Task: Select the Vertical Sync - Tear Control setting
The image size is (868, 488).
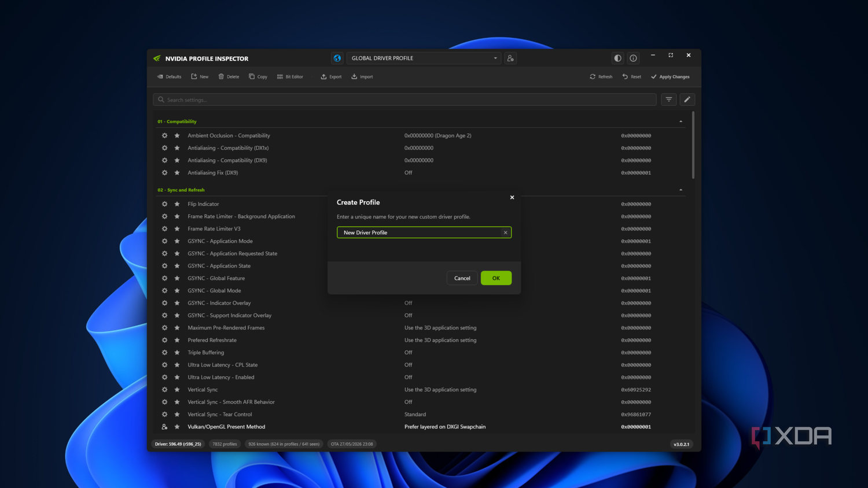Action: tap(220, 415)
